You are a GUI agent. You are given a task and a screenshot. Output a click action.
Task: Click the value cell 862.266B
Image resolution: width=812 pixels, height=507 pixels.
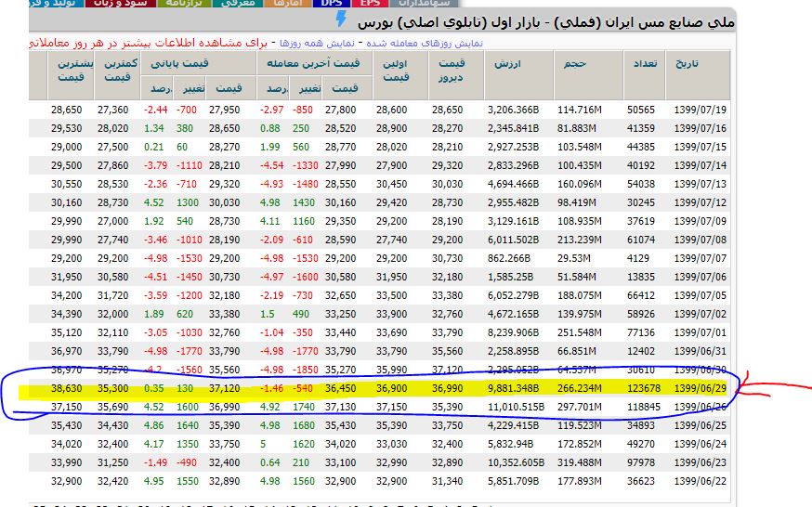pyautogui.click(x=508, y=258)
